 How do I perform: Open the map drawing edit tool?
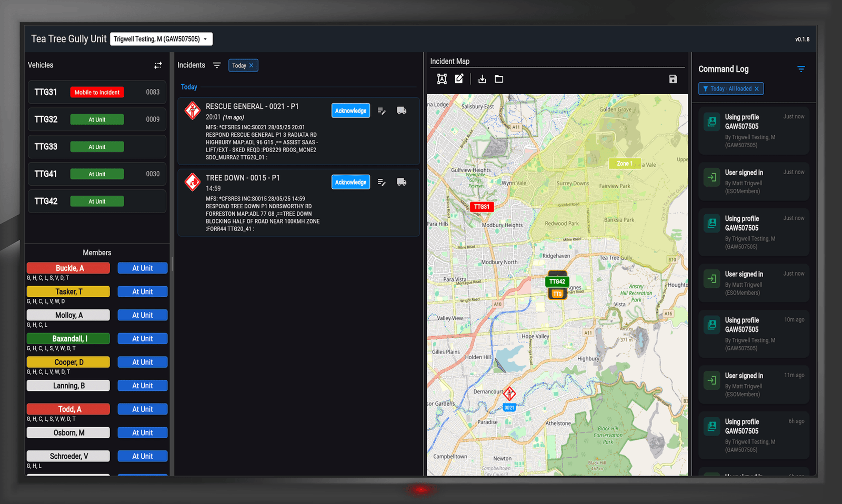pos(459,79)
